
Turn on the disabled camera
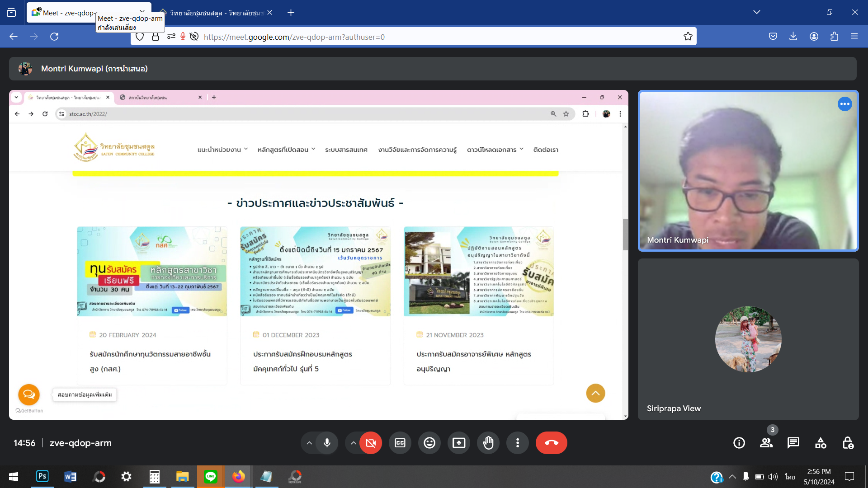(x=371, y=443)
